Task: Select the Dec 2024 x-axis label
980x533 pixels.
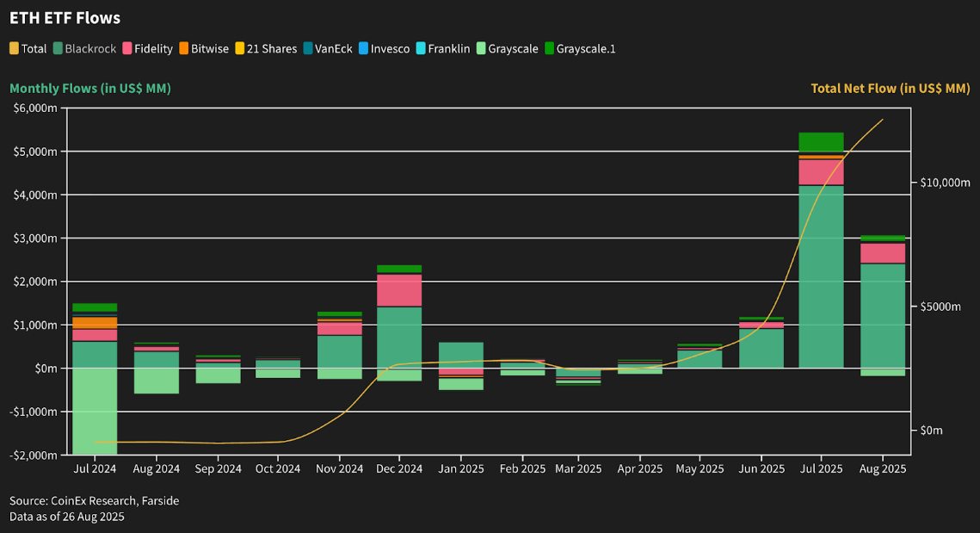Action: pyautogui.click(x=399, y=468)
